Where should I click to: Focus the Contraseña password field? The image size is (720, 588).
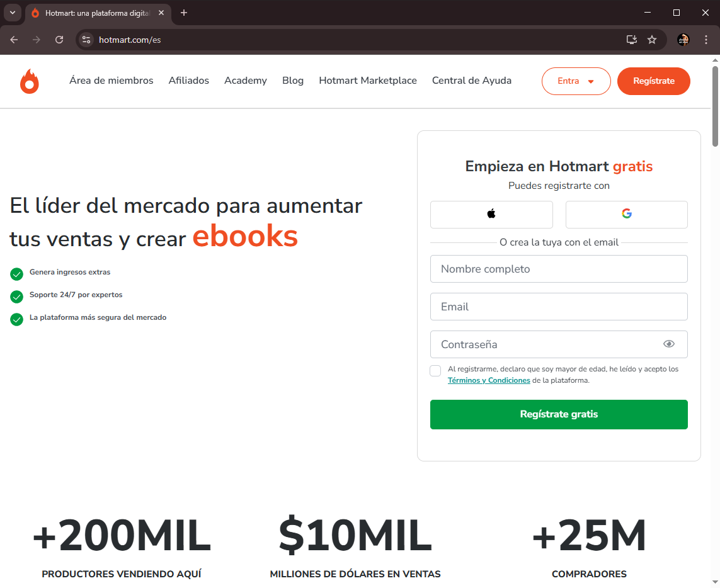point(559,344)
